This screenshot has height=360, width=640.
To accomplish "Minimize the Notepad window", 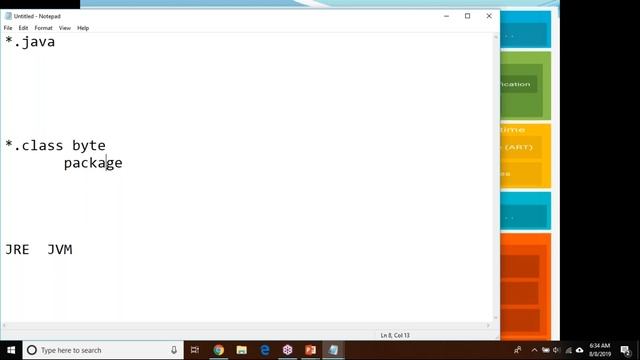I will click(x=447, y=16).
